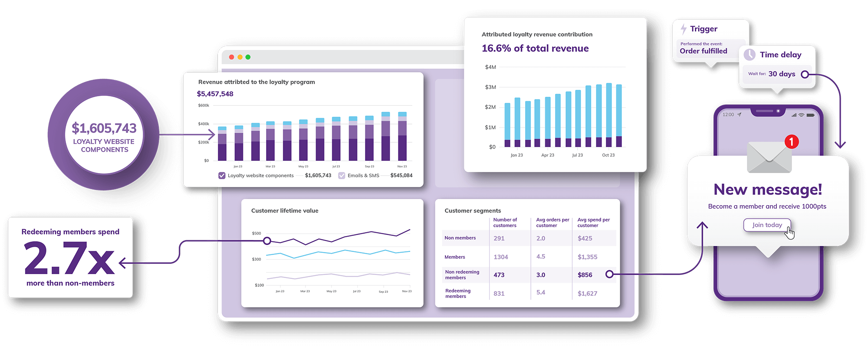Click the Wi-Fi icon in phone status bar

click(x=801, y=115)
